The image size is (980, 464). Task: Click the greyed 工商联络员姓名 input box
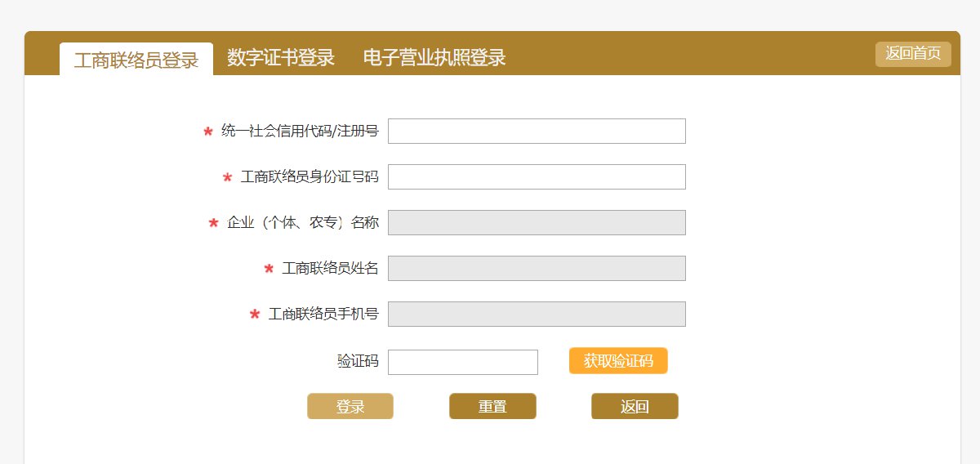coord(537,268)
